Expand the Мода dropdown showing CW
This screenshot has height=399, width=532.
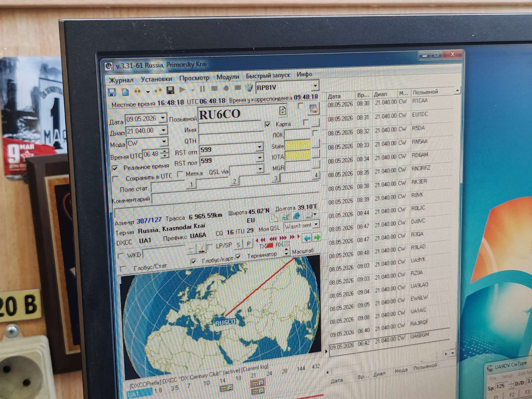click(164, 141)
